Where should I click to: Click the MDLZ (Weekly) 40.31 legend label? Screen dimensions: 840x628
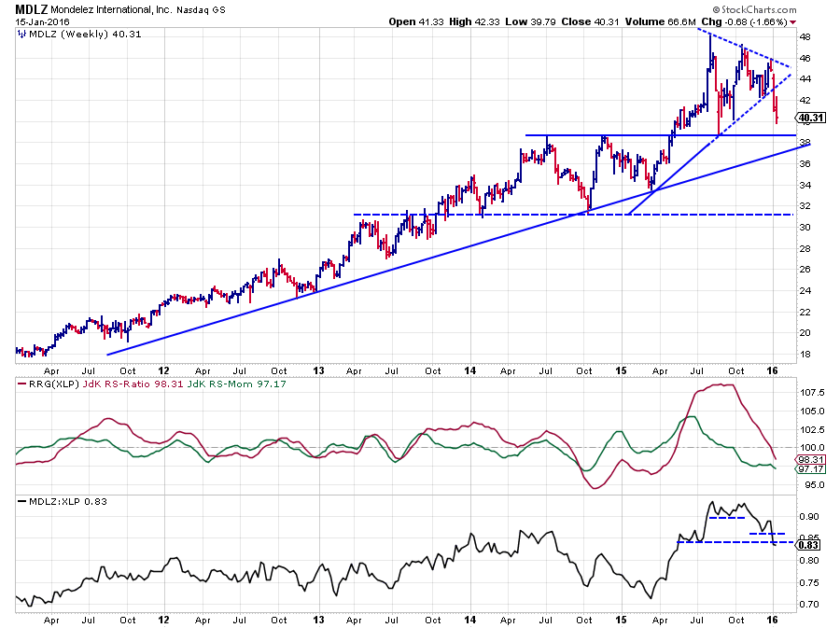(85, 34)
